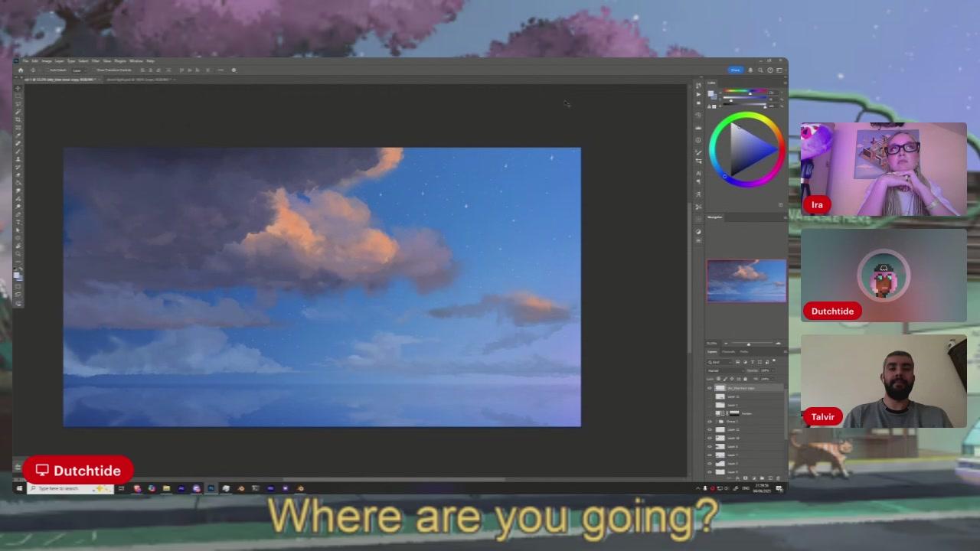Click the blue Share button
This screenshot has height=551, width=980.
(x=735, y=70)
